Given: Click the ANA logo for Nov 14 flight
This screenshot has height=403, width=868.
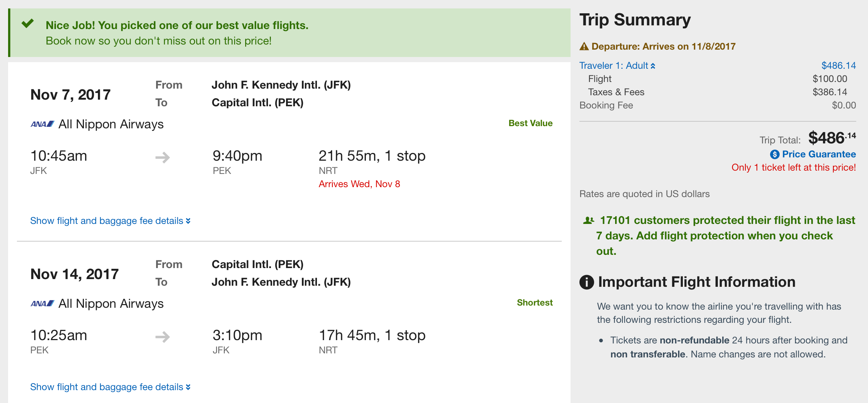Looking at the screenshot, I should point(42,304).
